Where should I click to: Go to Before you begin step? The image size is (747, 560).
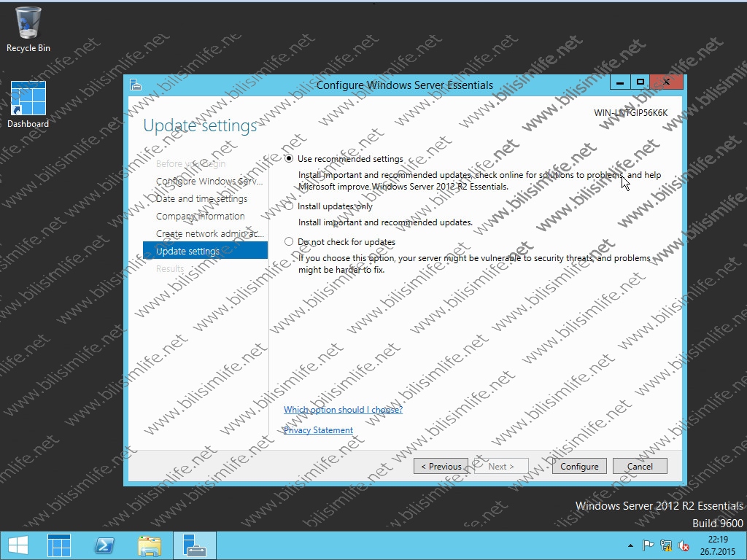click(191, 164)
